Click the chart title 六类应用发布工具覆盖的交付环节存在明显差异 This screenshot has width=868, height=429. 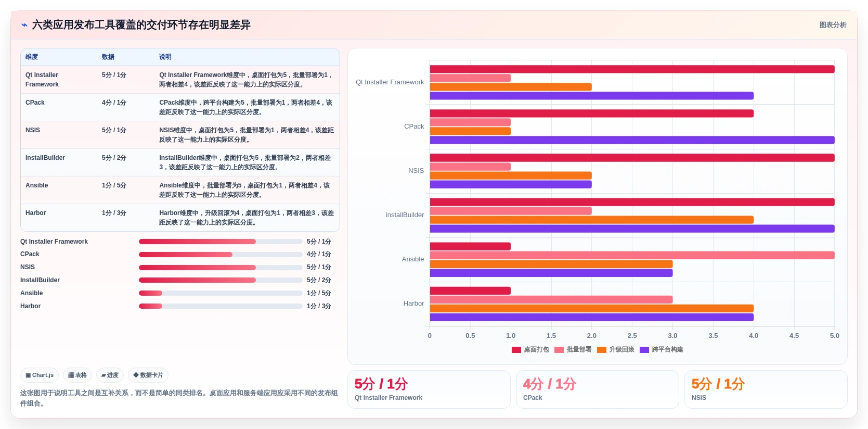[x=141, y=25]
